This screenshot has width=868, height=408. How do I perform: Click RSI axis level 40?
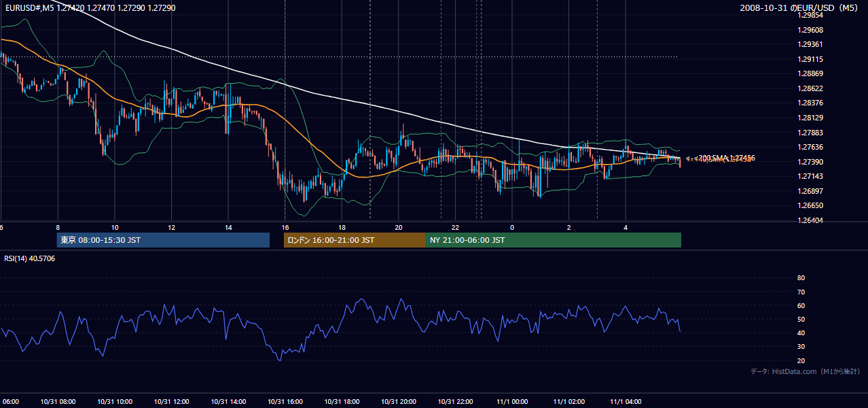[x=801, y=333]
